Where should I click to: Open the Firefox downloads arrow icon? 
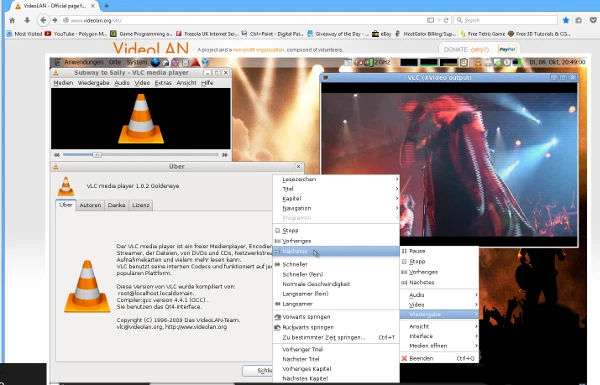27,20
